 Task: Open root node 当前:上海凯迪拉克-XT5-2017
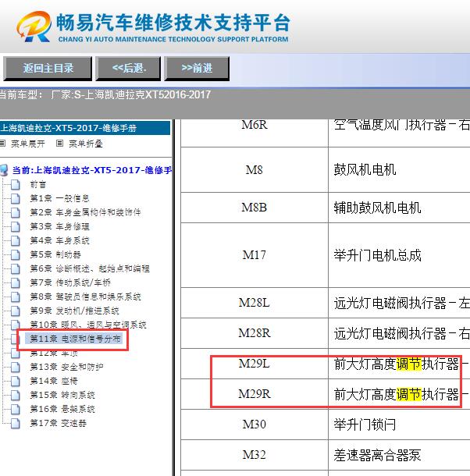(x=92, y=170)
